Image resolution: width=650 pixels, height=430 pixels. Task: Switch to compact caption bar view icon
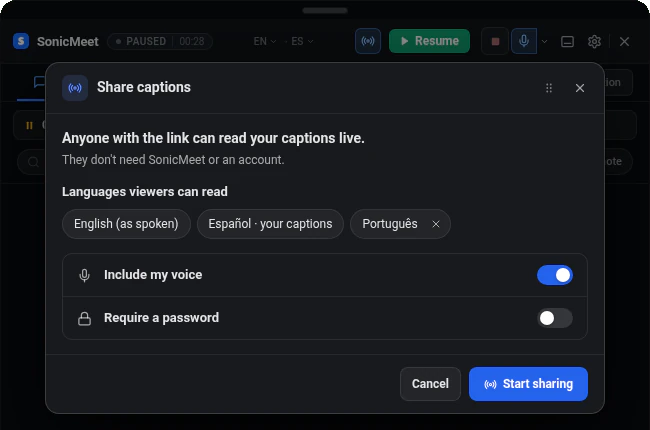tap(567, 41)
